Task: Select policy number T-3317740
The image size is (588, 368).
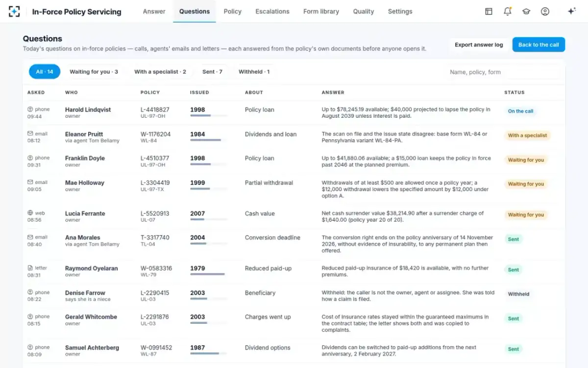Action: pos(155,237)
